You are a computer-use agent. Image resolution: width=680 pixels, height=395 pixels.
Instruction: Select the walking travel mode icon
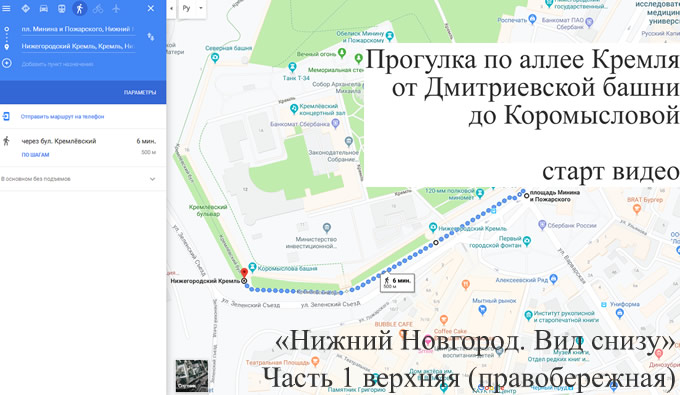tap(79, 8)
